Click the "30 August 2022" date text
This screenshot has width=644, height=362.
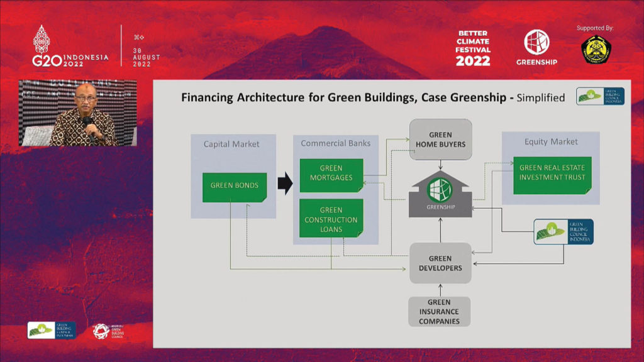[x=146, y=57]
